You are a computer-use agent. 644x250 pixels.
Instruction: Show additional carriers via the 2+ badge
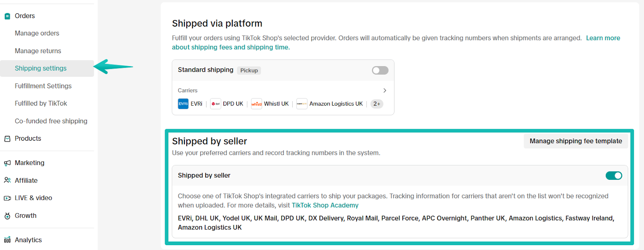(x=376, y=104)
